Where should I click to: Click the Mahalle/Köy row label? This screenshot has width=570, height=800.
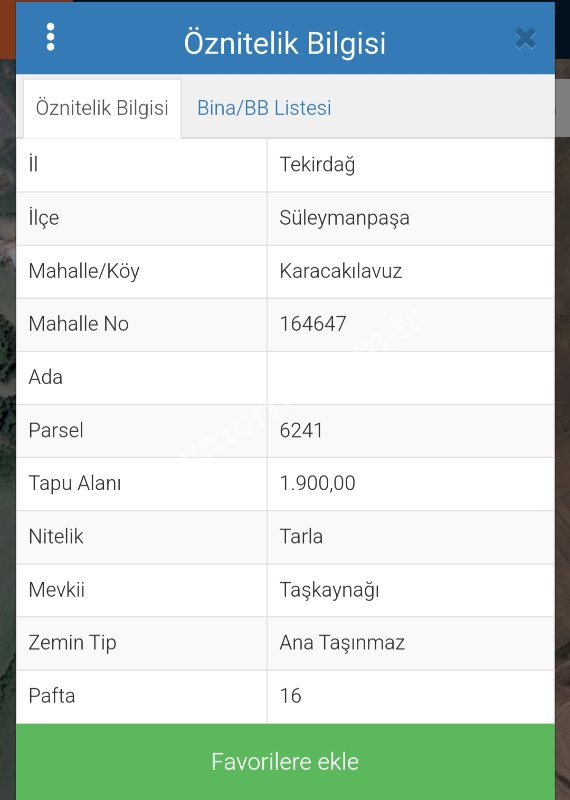[84, 271]
